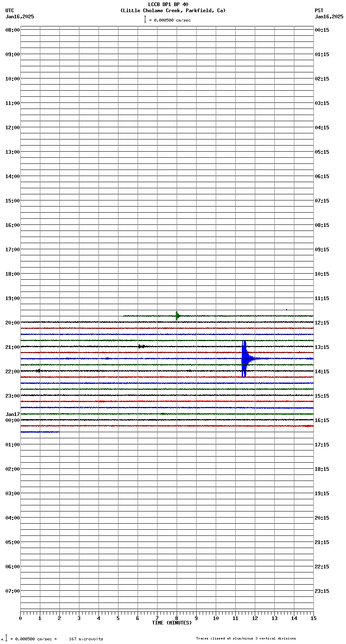Click the 13:15 PST time label
Screen dimensions: 346x644
click(x=322, y=347)
